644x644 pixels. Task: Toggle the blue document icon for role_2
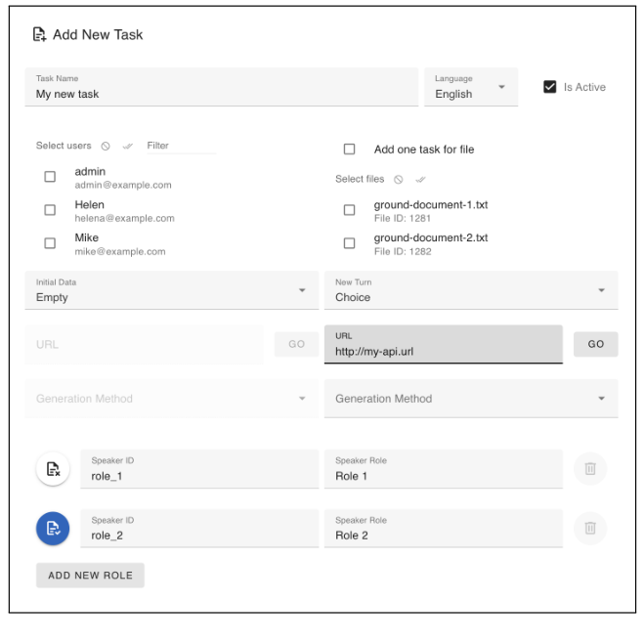54,529
